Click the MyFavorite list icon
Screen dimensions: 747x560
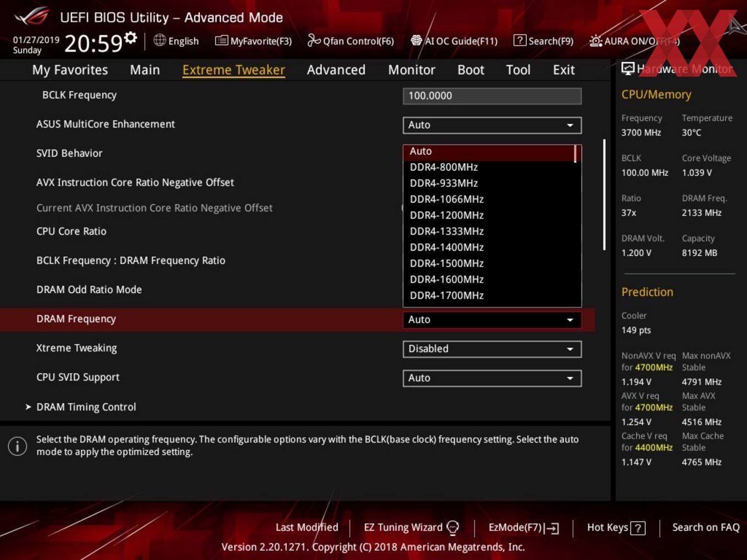pos(221,41)
